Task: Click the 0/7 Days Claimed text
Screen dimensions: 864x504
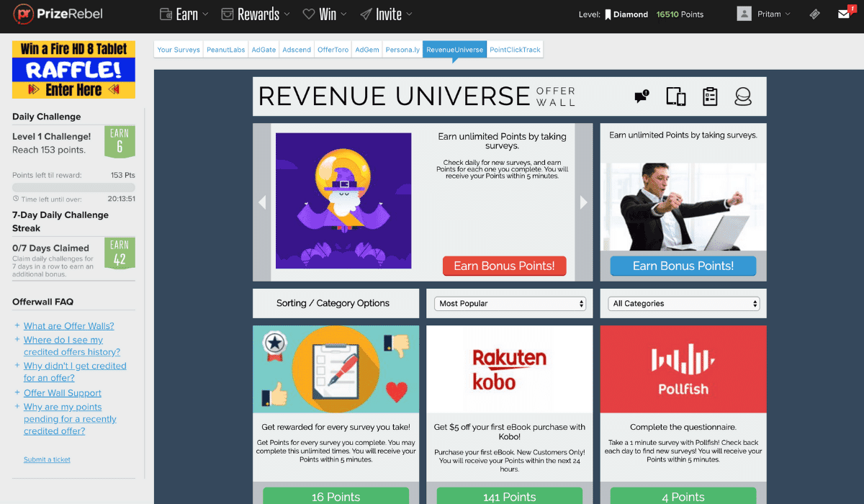Action: [x=50, y=248]
